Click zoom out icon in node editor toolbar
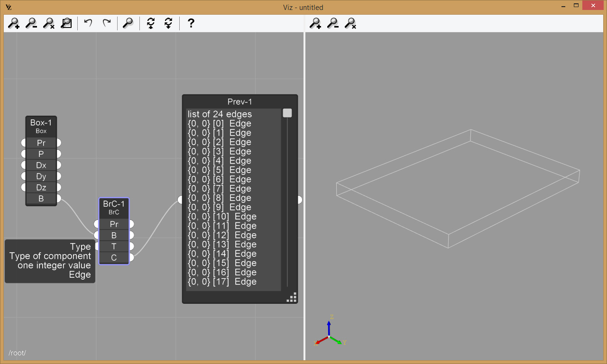 (x=31, y=23)
